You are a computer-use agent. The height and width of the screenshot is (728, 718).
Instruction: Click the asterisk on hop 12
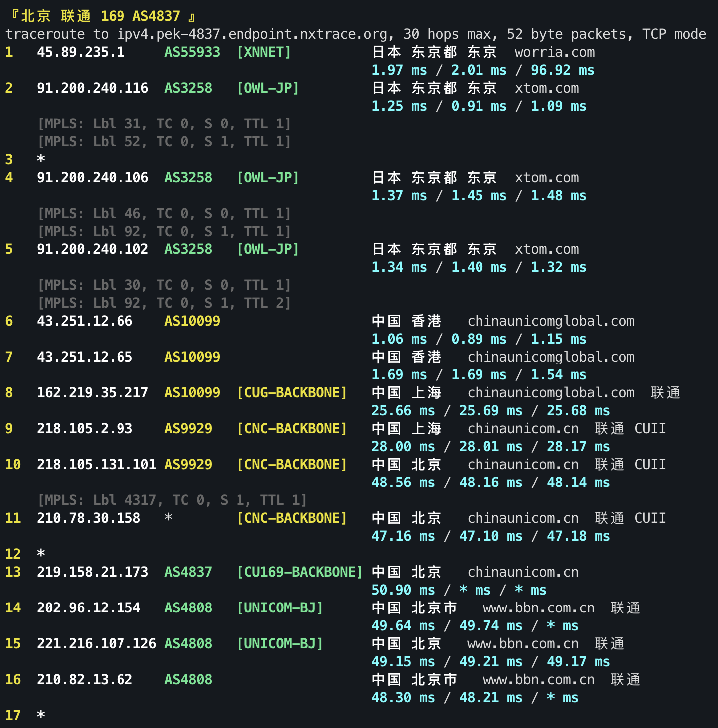pos(41,553)
